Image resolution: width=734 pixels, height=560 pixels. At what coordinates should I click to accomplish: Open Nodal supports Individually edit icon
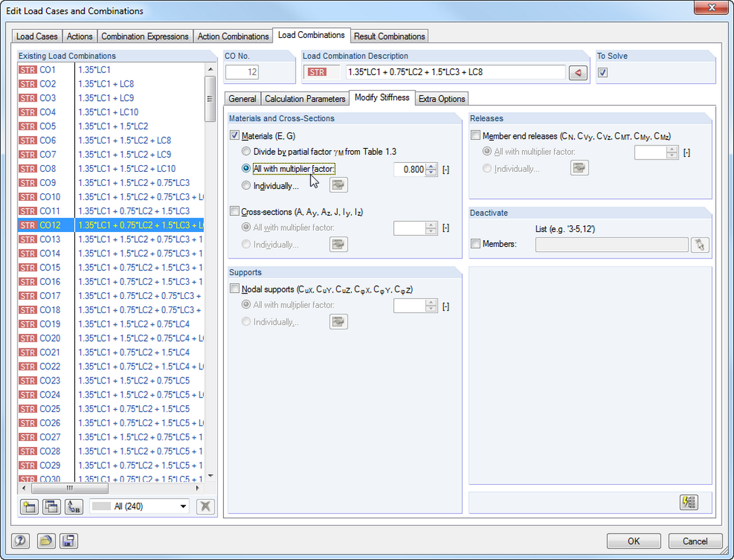coord(338,321)
